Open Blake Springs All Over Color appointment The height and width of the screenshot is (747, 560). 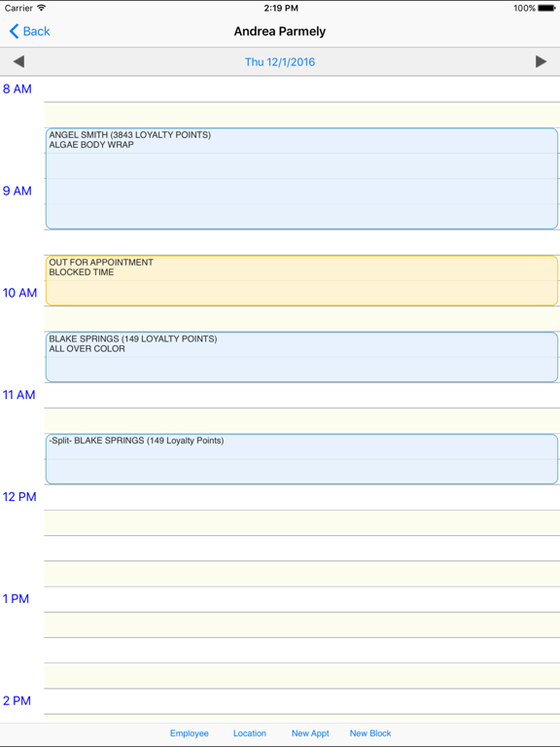coord(301,357)
